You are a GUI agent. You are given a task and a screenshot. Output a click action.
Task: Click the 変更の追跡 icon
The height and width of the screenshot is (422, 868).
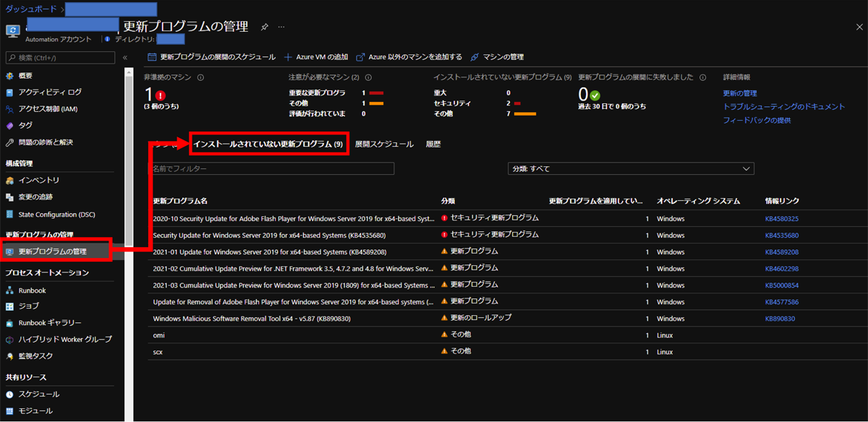pyautogui.click(x=10, y=197)
